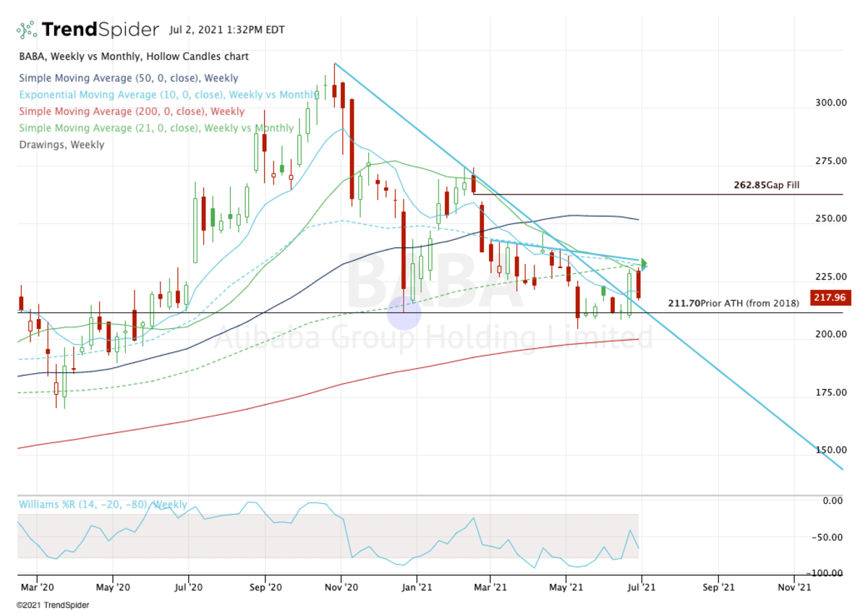Click the Jul '20 date label
Image resolution: width=868 pixels, height=613 pixels.
[x=188, y=588]
